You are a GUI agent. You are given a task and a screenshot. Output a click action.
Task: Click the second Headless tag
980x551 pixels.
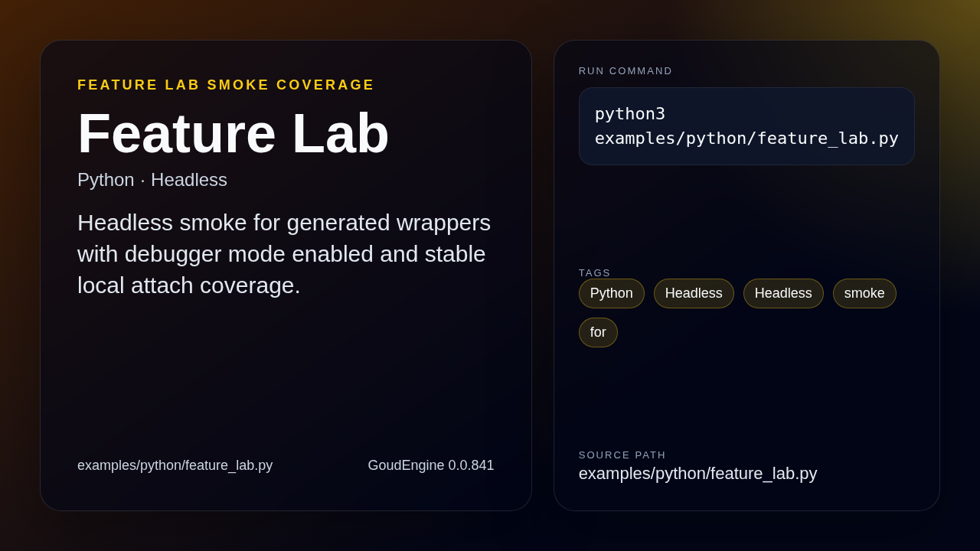pos(783,293)
